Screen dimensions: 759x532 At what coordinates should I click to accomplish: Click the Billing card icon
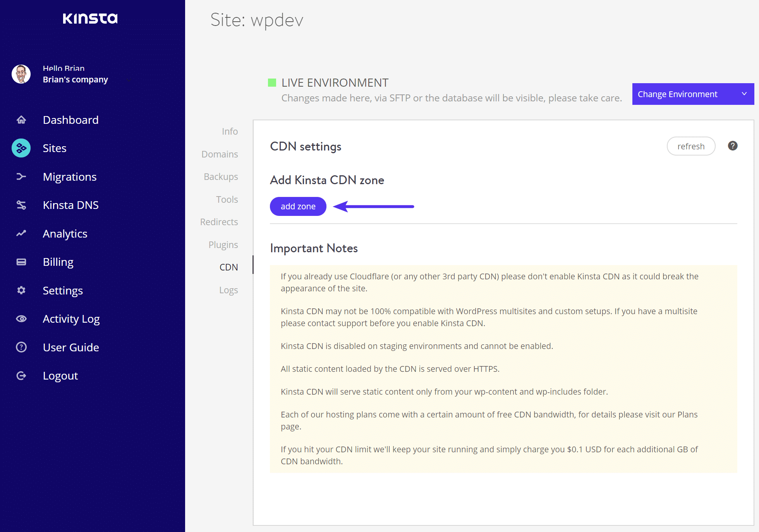coord(21,262)
